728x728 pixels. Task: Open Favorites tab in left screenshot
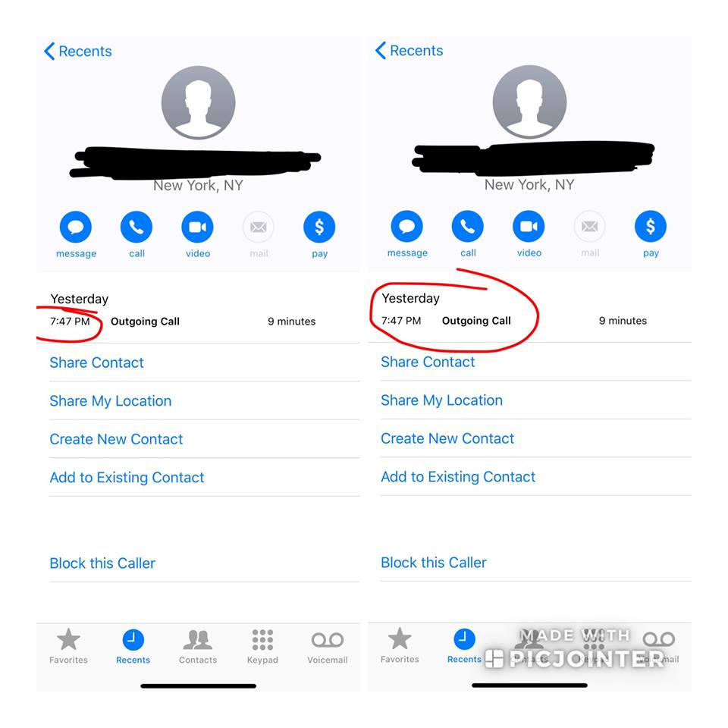pos(68,646)
